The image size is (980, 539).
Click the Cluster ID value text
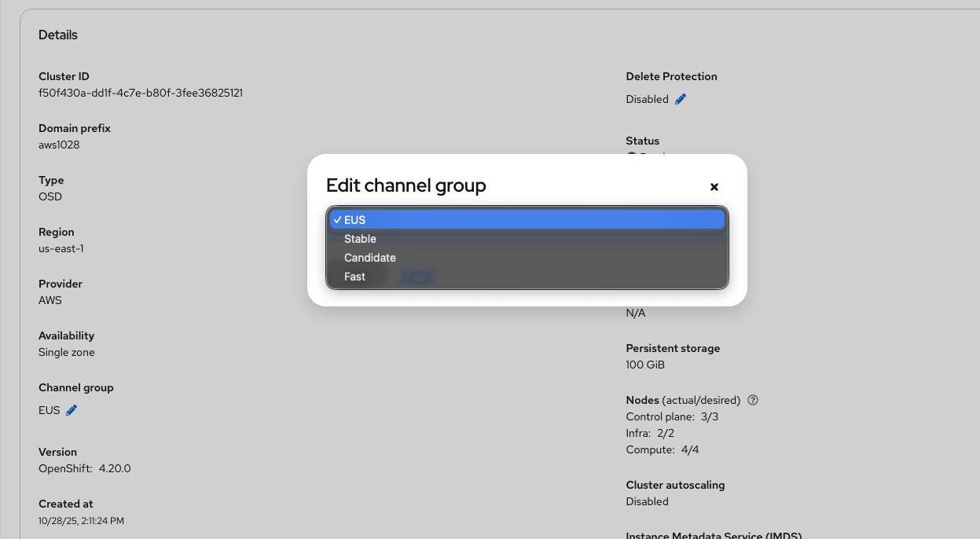point(141,93)
